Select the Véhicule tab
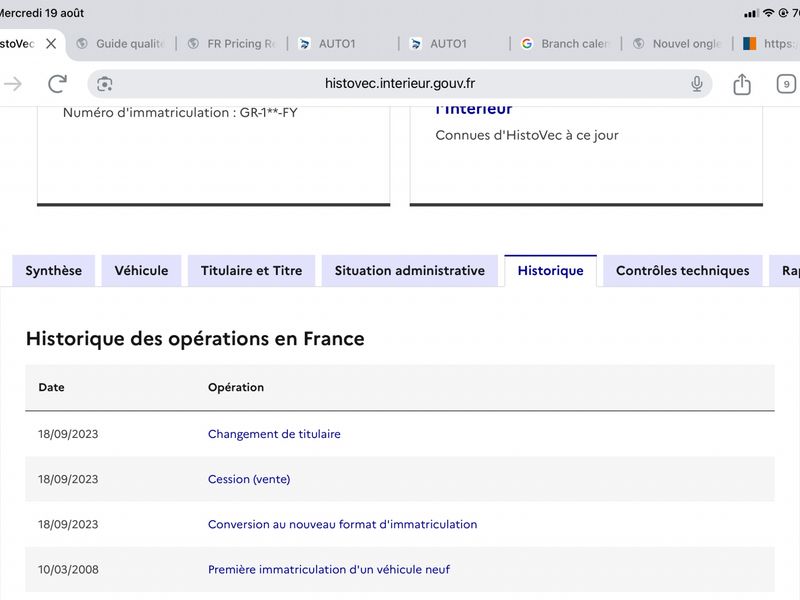Screen dimensions: 800x600 pyautogui.click(x=141, y=270)
